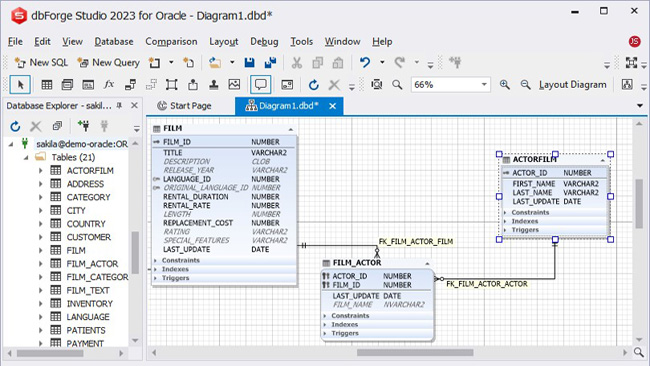
Task: Click the Undo arrow icon
Action: pyautogui.click(x=365, y=63)
